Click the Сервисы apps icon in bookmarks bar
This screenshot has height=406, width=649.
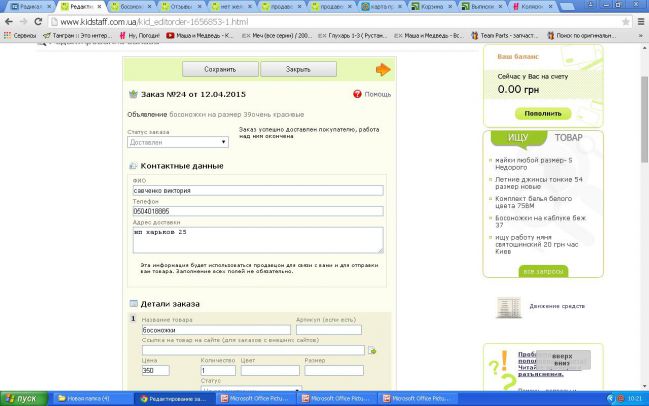[x=7, y=35]
